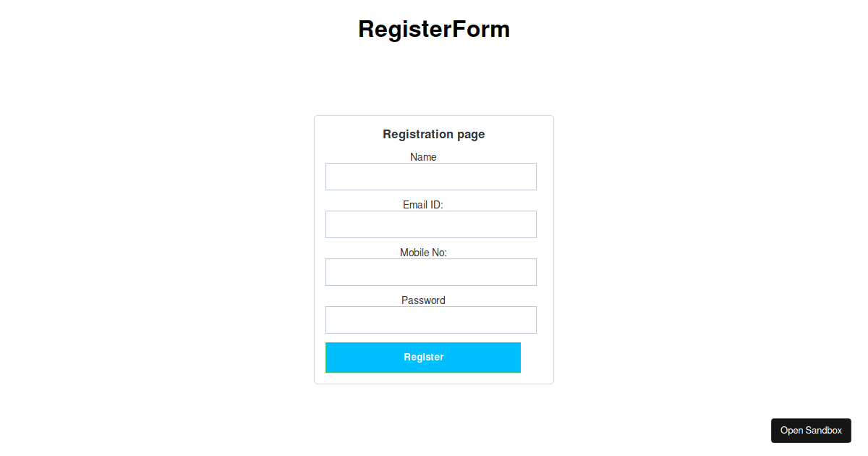Focus the bottom text box above Register

point(430,320)
